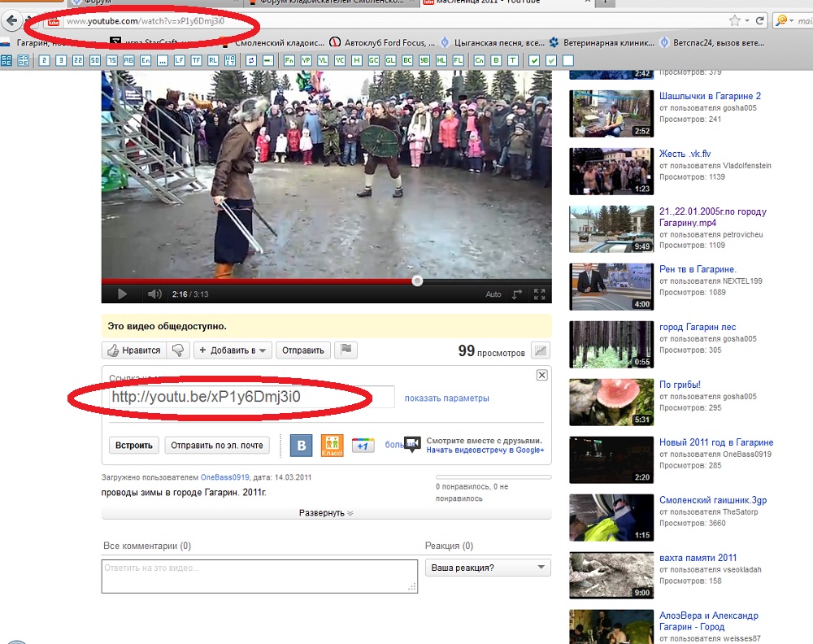Image resolution: width=813 pixels, height=644 pixels.
Task: Share video via VKontakte icon
Action: [302, 446]
